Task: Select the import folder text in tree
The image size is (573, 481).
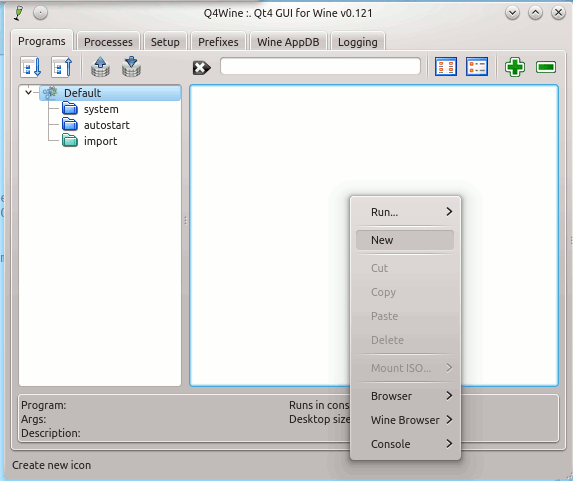Action: 100,141
